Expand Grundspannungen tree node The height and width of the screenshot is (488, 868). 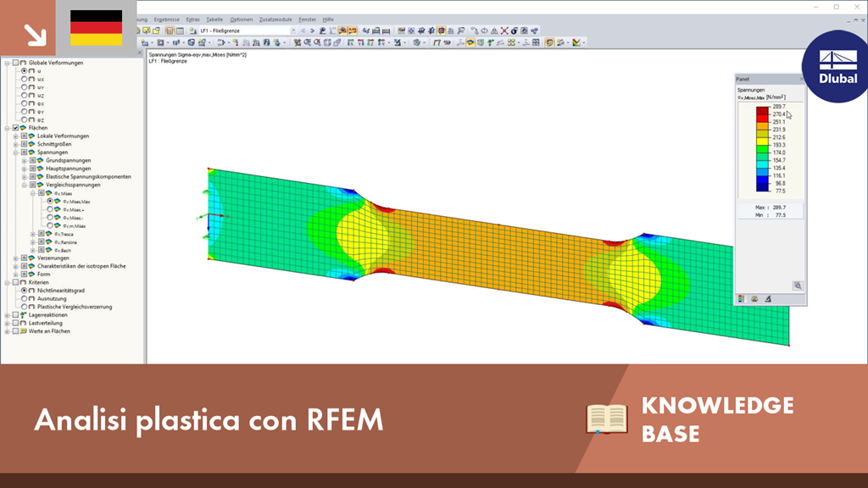tap(25, 160)
